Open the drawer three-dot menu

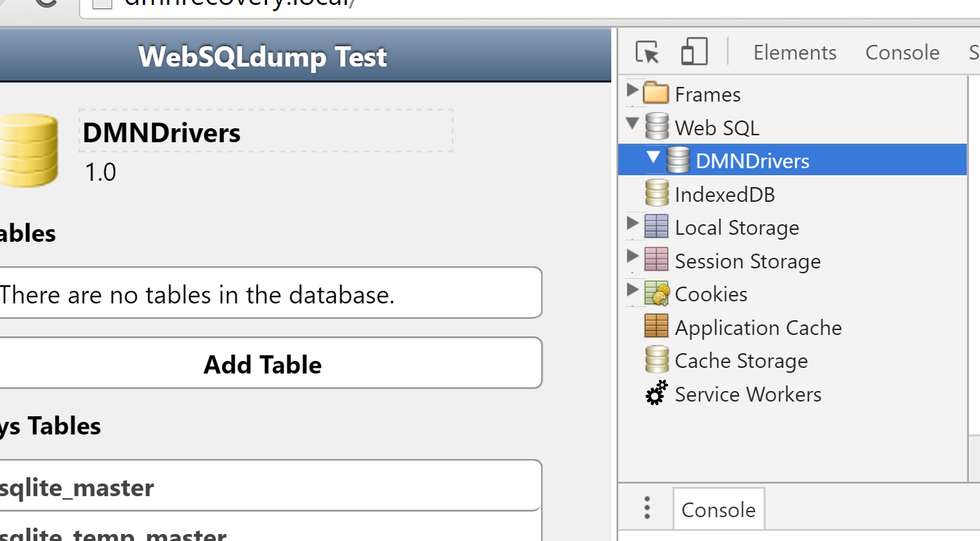[647, 508]
